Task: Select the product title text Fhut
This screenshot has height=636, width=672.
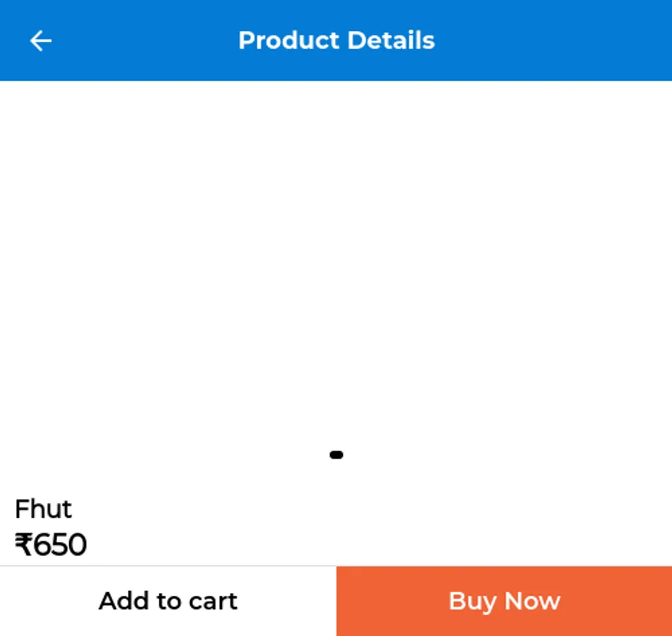Action: (x=43, y=509)
